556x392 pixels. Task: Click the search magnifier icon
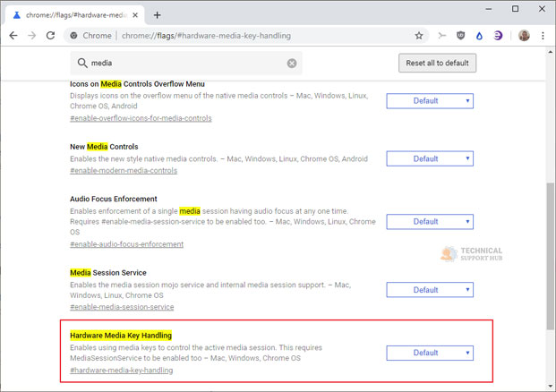(x=82, y=63)
